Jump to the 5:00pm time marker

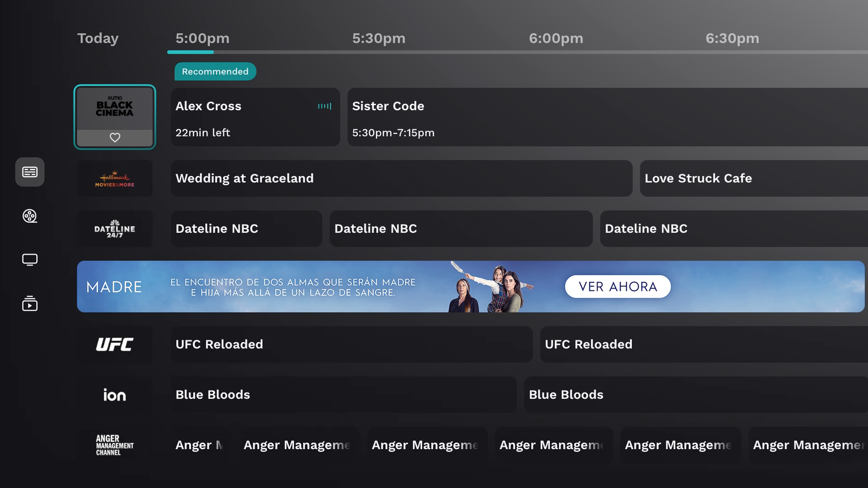[202, 38]
